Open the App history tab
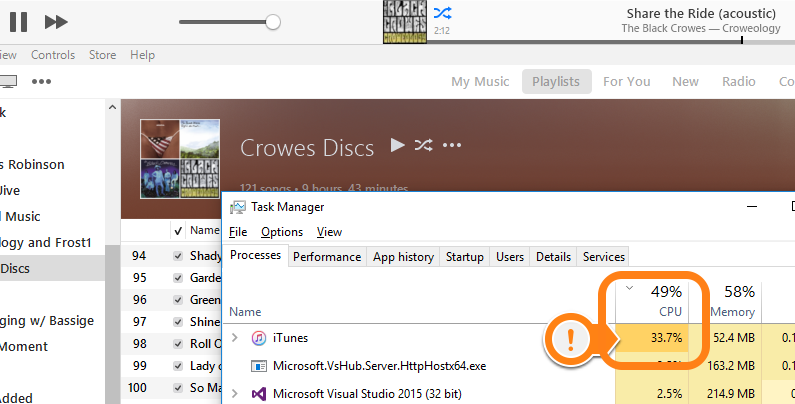 pos(404,257)
